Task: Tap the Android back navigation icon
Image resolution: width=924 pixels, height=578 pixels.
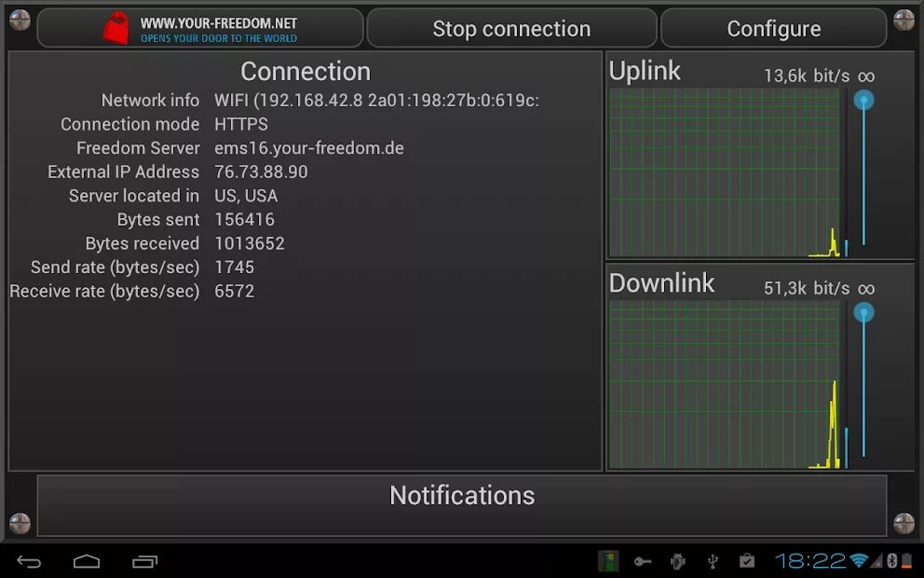Action: (x=28, y=561)
